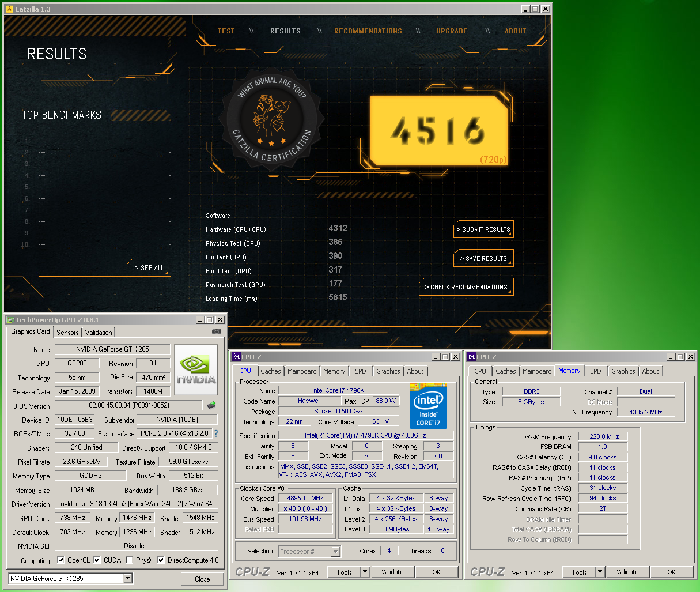Screen dimensions: 700x592
Task: Open the Tools arrow in the left CPU-Z window
Action: coord(365,572)
